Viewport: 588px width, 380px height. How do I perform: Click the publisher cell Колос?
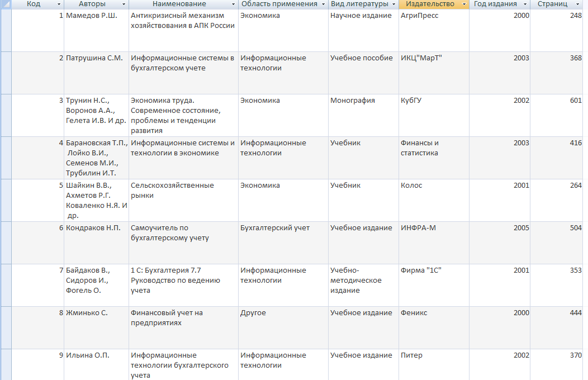point(434,201)
